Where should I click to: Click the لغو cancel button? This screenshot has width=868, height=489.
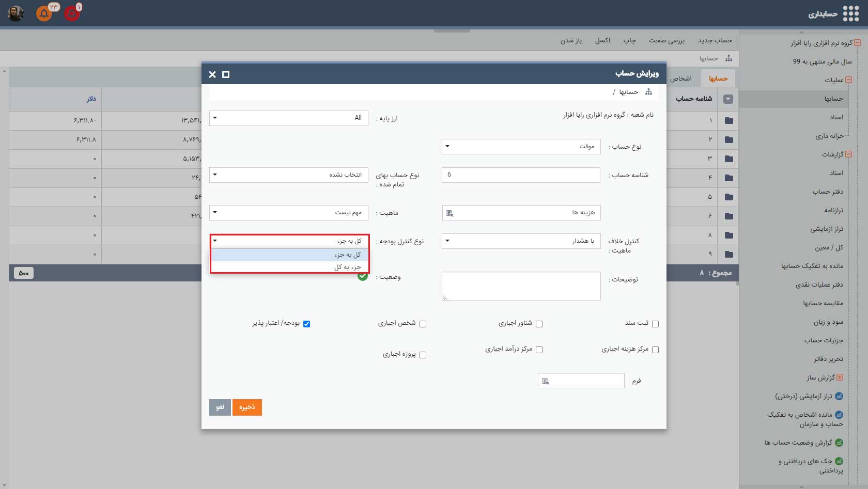point(220,407)
